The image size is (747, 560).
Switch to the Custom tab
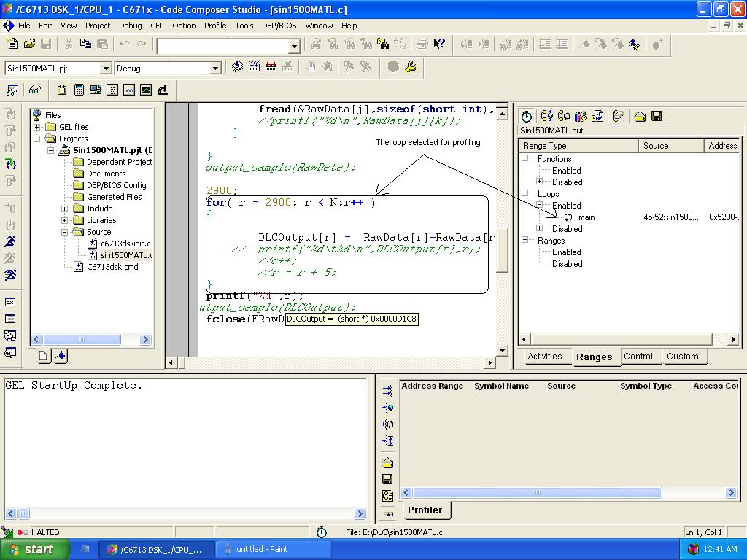(682, 357)
